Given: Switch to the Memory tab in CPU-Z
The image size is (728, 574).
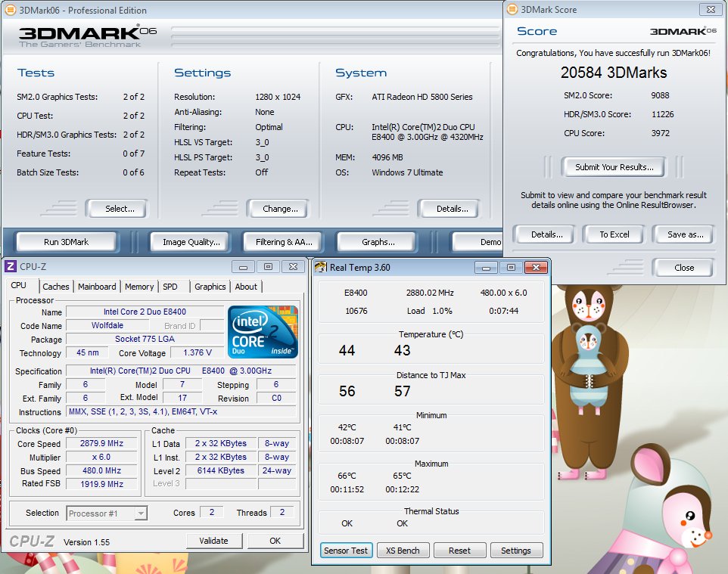Looking at the screenshot, I should [x=139, y=287].
